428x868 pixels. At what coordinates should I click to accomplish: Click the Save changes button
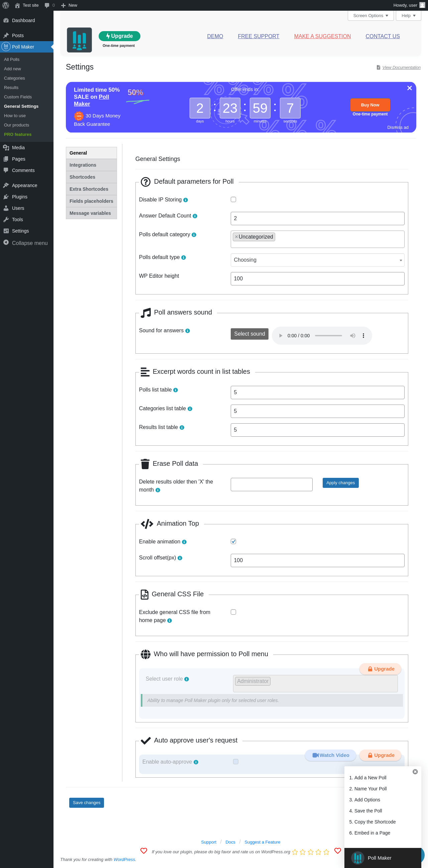(x=87, y=803)
